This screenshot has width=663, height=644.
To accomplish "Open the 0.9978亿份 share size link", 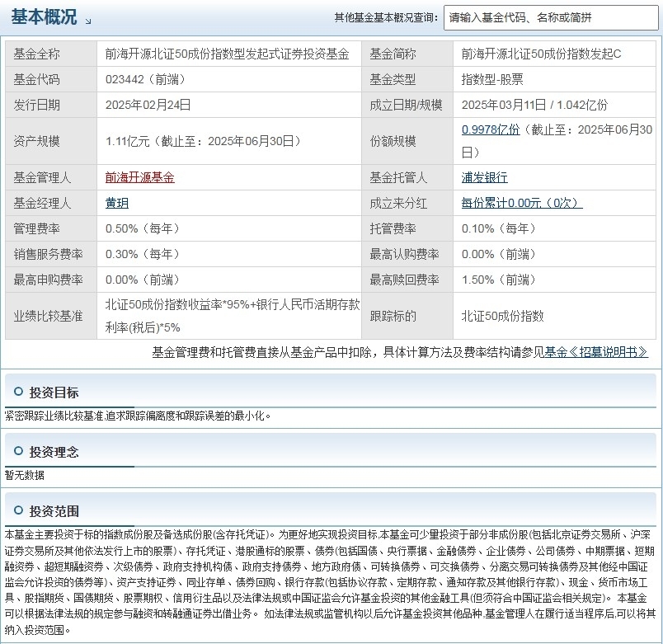I will click(491, 129).
